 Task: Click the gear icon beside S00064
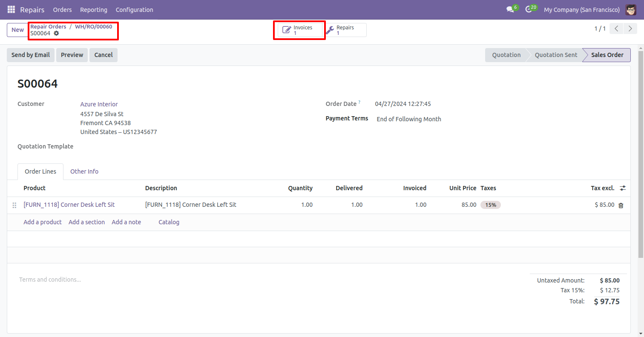click(56, 33)
